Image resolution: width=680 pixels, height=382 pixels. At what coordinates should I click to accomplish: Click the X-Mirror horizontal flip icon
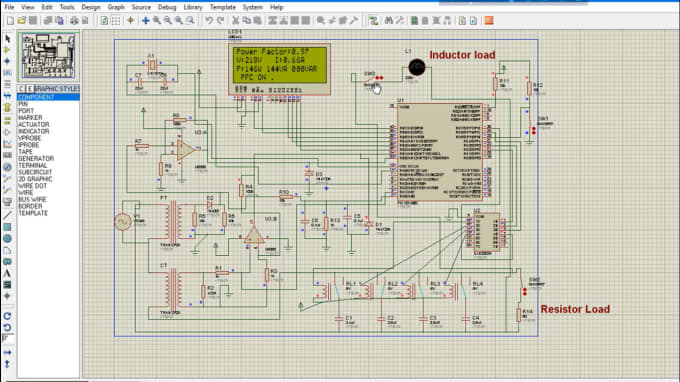7,353
